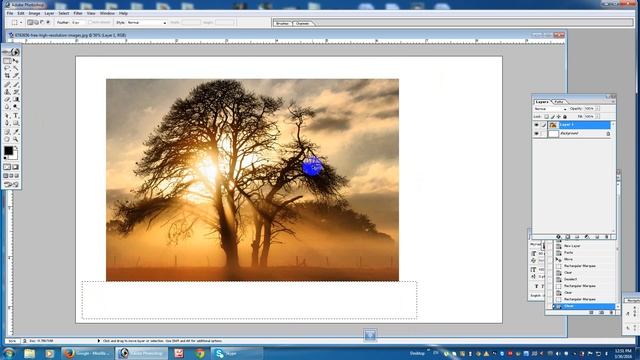Click the foreground color swatch (black)
Viewport: 640px width, 360px height.
8,151
